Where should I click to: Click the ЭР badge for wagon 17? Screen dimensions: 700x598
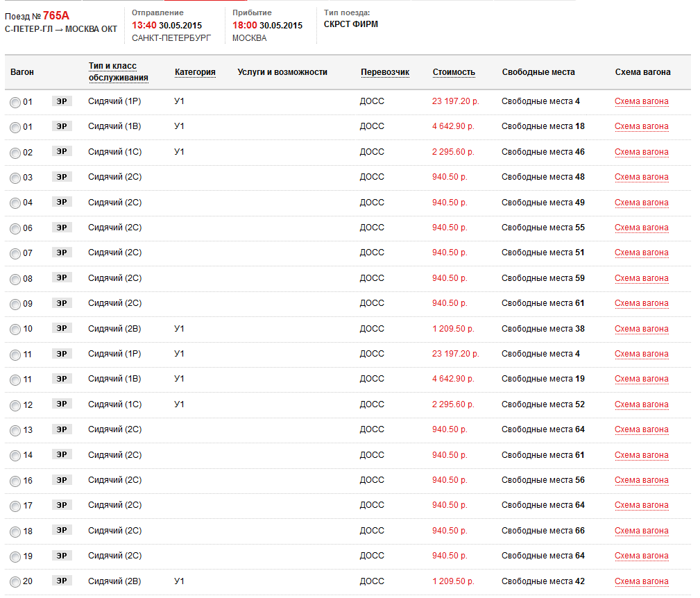tap(62, 505)
